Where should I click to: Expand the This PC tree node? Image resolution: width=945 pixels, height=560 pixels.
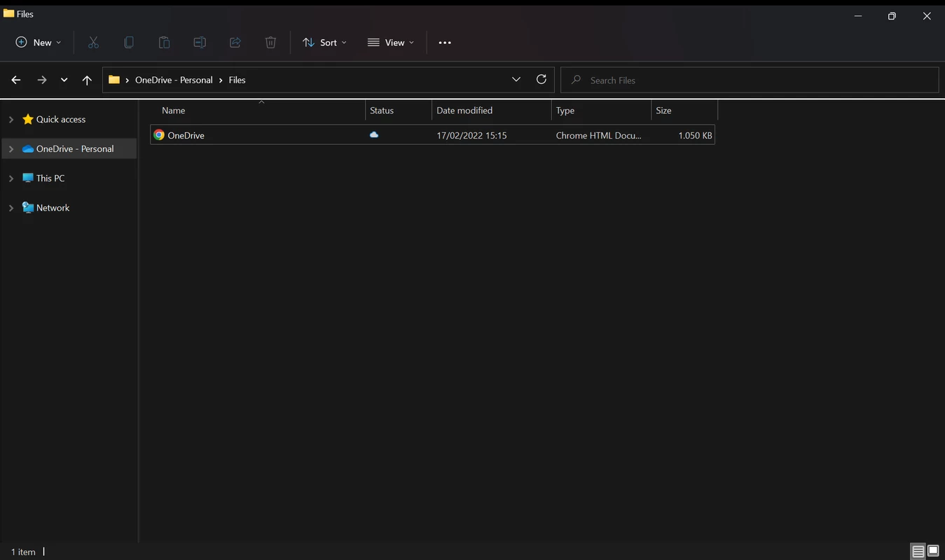click(11, 178)
